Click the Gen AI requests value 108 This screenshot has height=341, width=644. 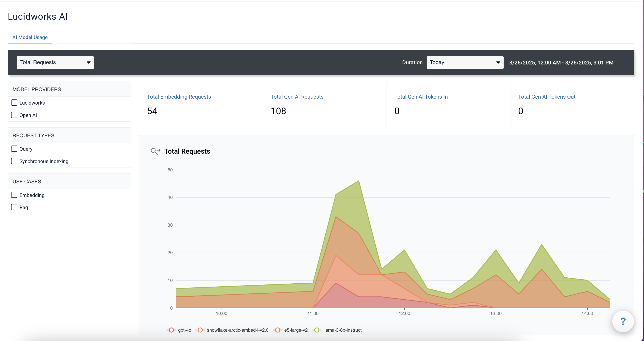tap(278, 111)
